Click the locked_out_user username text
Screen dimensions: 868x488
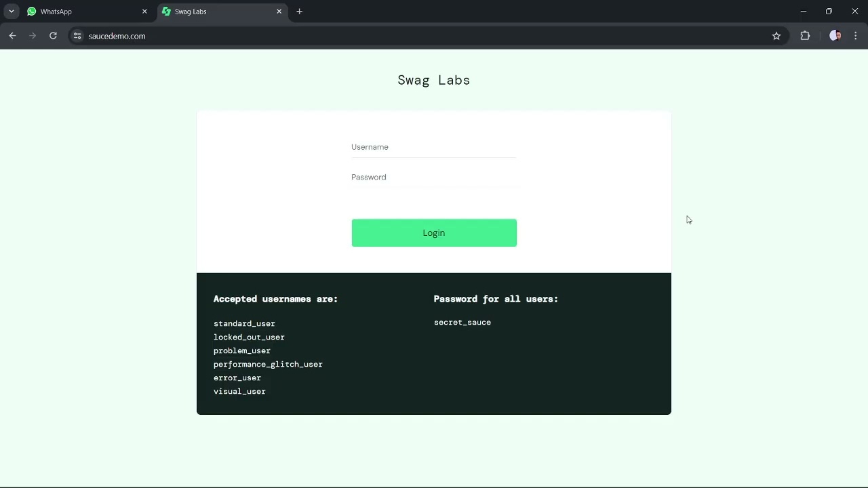click(249, 338)
